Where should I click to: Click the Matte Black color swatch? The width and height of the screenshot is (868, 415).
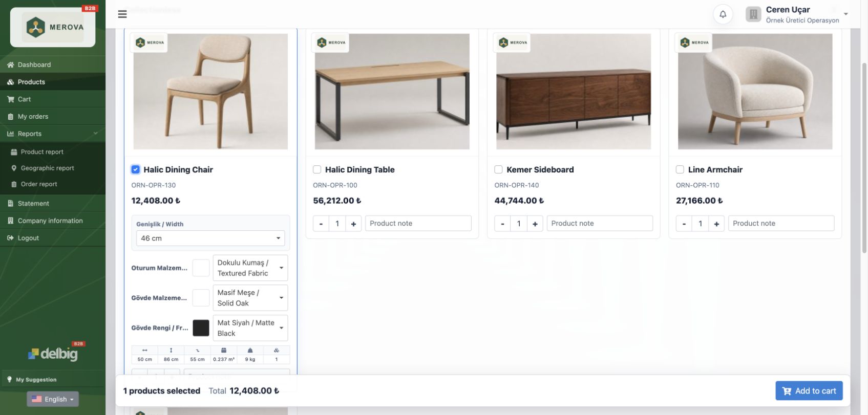(x=201, y=328)
